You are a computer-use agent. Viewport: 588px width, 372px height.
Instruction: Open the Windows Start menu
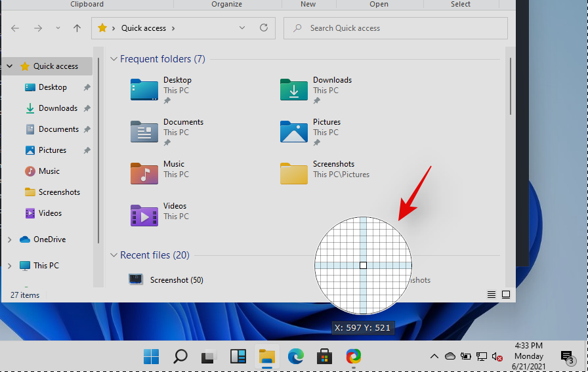151,356
